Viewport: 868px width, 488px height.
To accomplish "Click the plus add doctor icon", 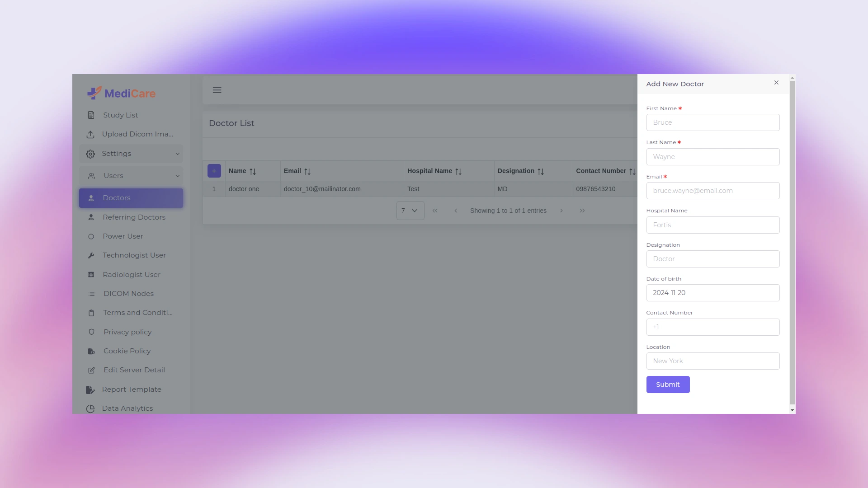I will 214,171.
